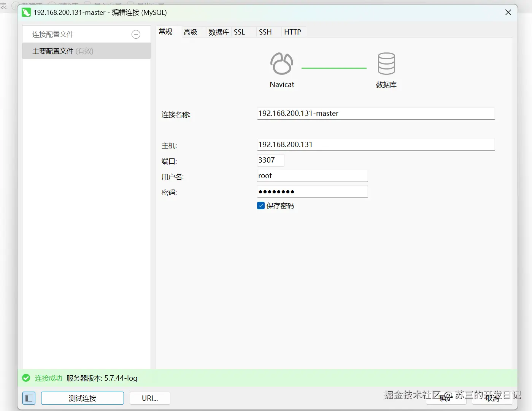Uncheck the 保存密码 checkbox
The image size is (532, 411).
(261, 205)
